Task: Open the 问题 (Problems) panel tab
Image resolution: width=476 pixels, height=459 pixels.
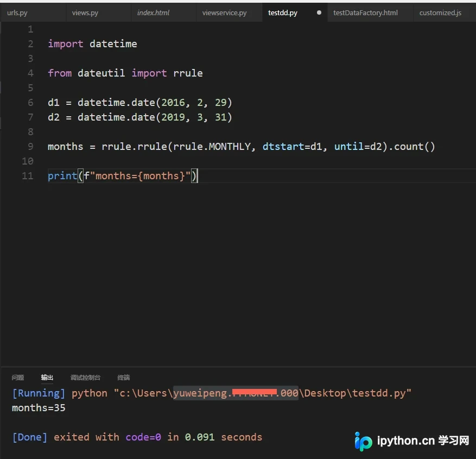Action: point(17,378)
